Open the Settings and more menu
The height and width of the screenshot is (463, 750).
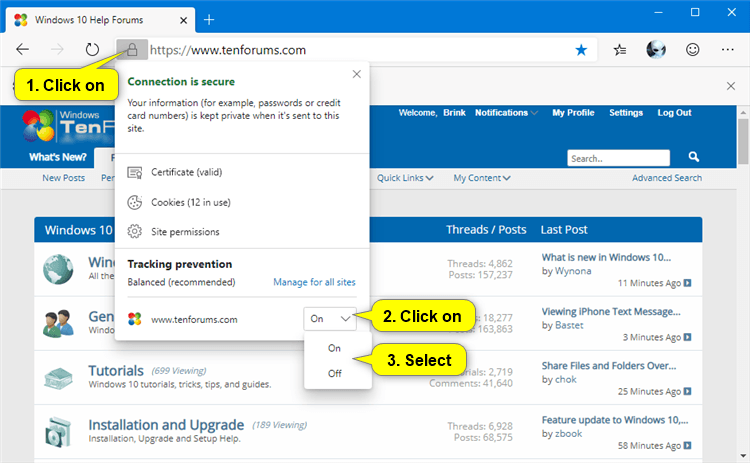(x=728, y=49)
